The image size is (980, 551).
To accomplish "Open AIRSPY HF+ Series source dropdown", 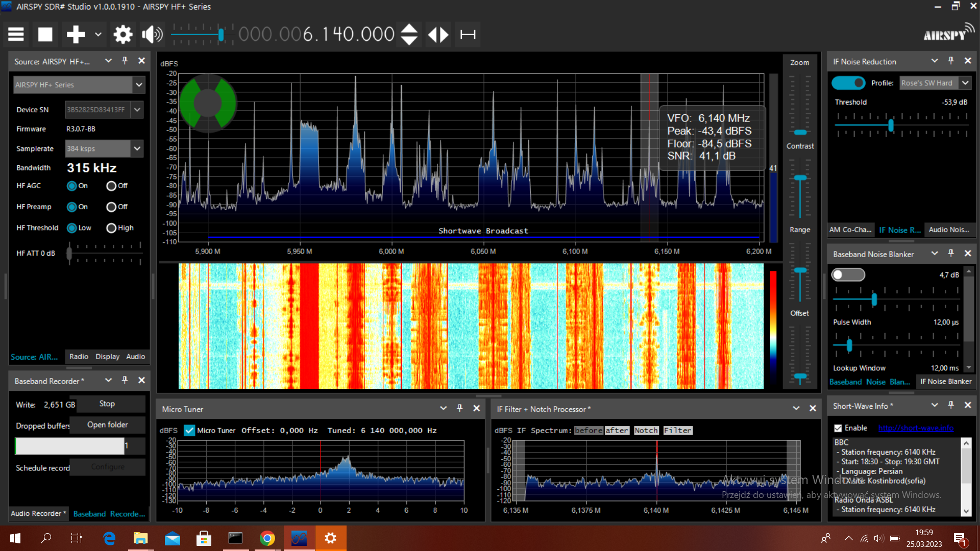I will (x=138, y=85).
